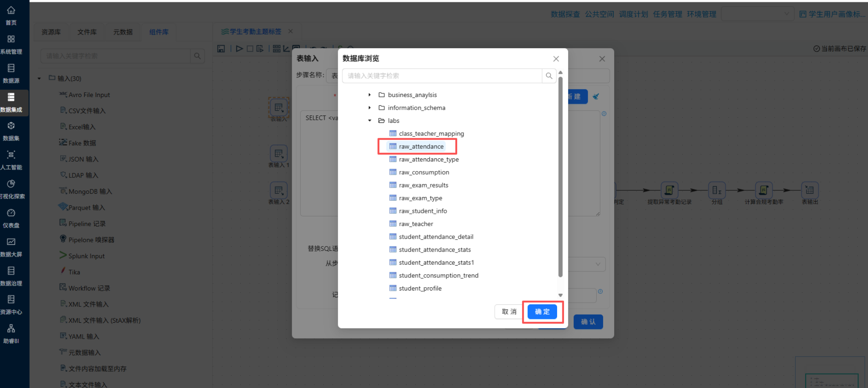Open 数据治理 in the left sidebar
The image size is (868, 388).
pyautogui.click(x=11, y=276)
